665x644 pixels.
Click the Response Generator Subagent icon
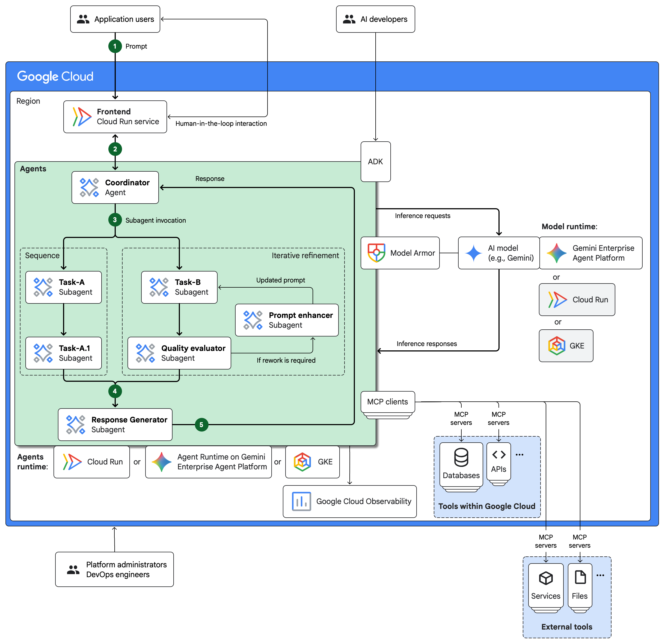point(75,425)
